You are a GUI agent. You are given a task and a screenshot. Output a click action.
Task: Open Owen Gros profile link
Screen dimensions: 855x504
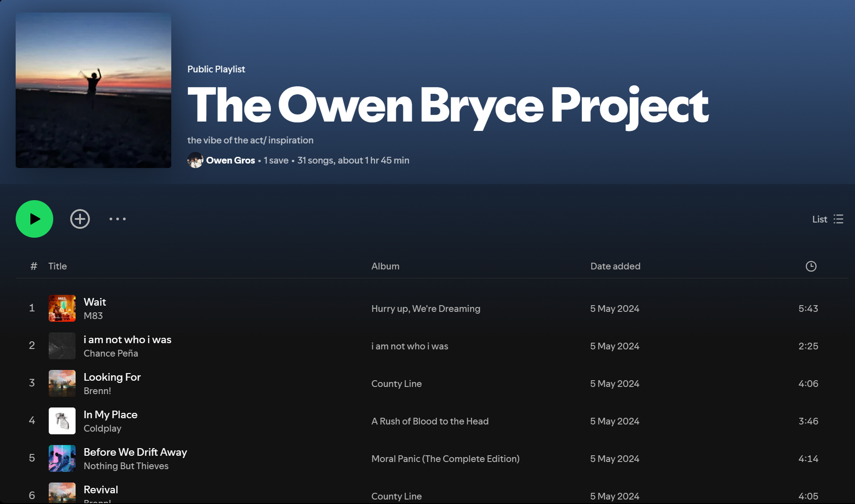230,160
